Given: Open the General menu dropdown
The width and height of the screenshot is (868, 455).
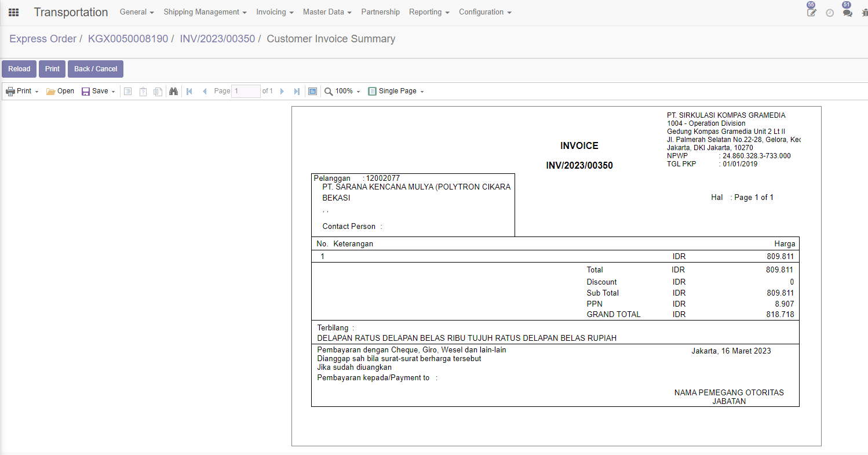Looking at the screenshot, I should pos(137,12).
